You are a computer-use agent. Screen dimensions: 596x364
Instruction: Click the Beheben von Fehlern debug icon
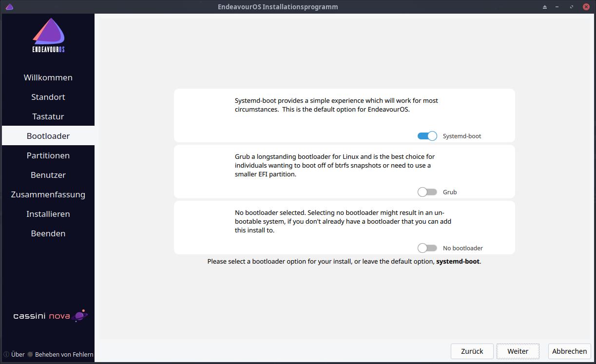click(30, 354)
